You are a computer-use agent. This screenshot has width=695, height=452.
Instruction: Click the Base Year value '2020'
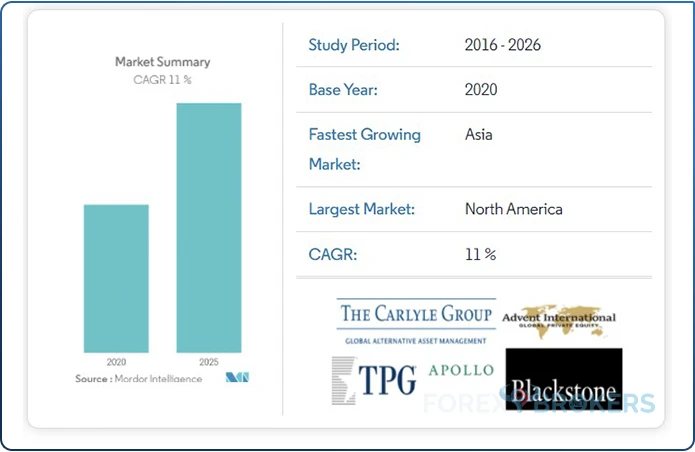coord(481,90)
